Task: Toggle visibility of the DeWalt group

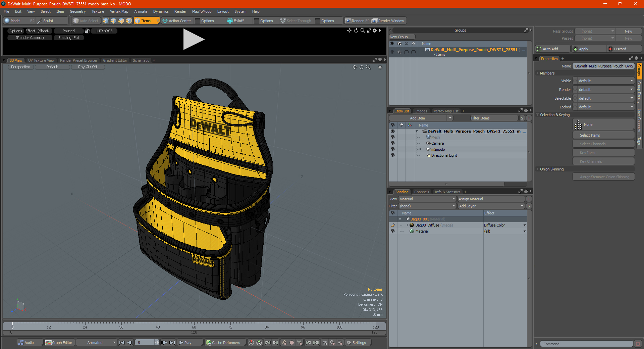Action: (392, 52)
